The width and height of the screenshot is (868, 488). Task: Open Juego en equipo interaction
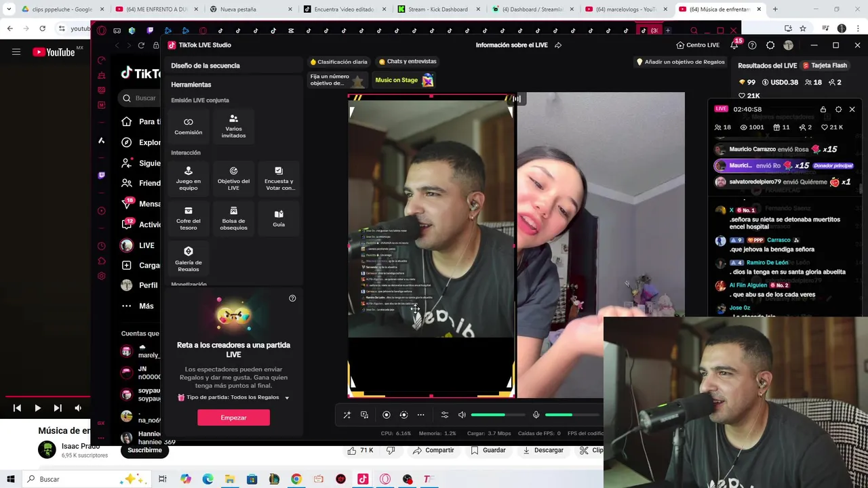point(189,178)
